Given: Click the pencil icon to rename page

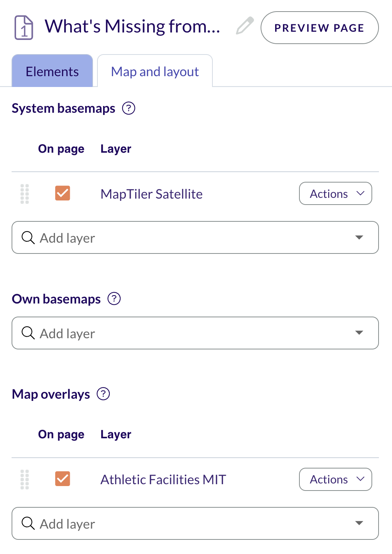Looking at the screenshot, I should (245, 26).
